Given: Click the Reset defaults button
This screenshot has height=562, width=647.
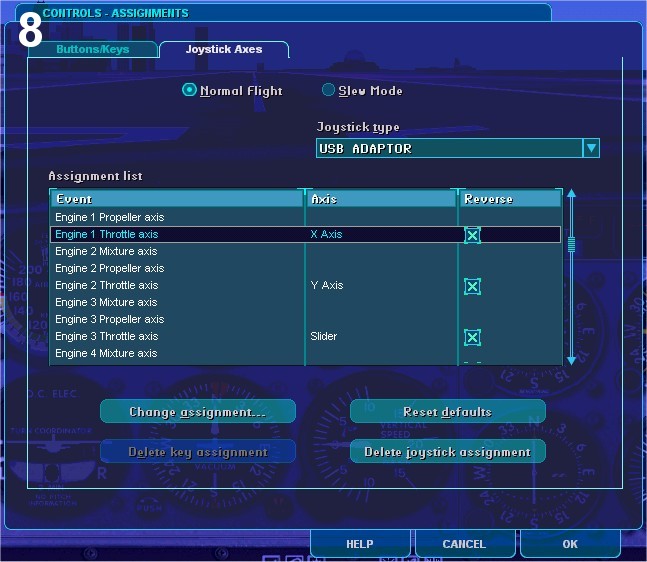Looking at the screenshot, I should [448, 411].
